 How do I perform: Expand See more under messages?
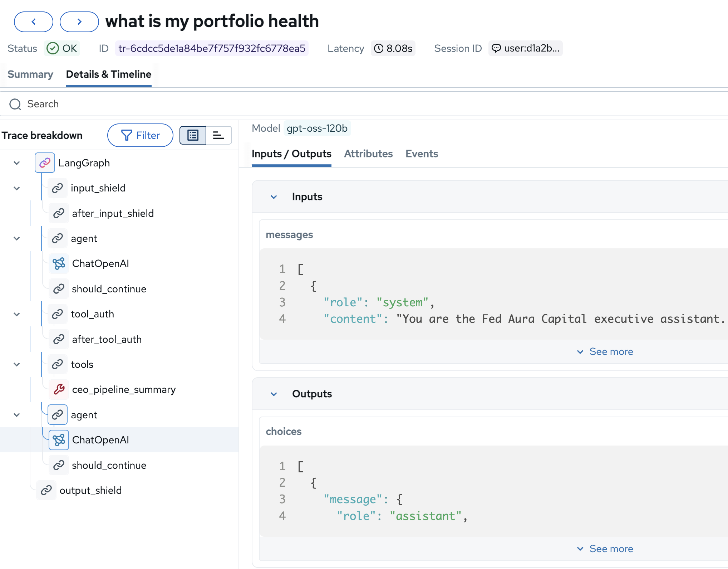[x=605, y=352]
